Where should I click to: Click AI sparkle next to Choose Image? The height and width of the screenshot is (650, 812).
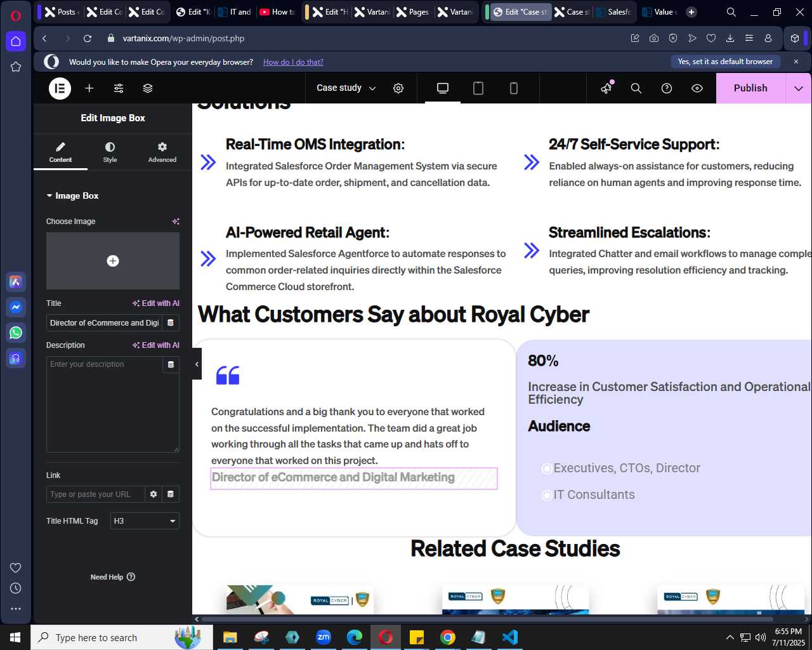coord(176,222)
